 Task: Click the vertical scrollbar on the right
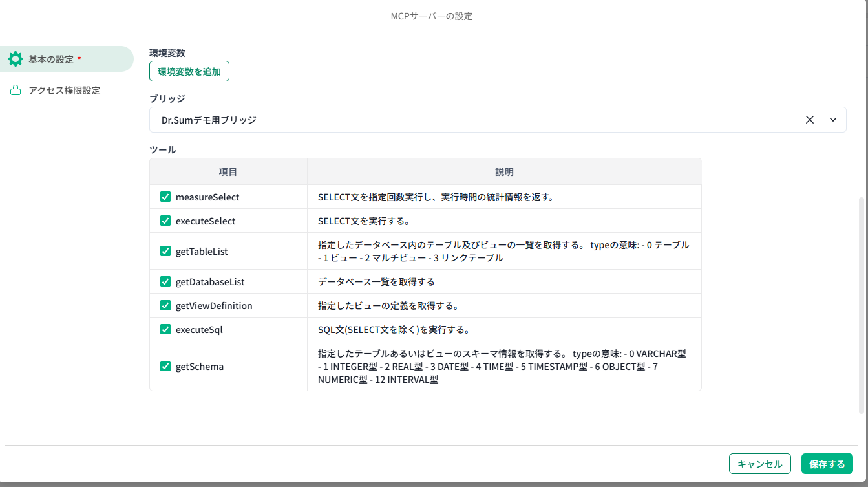(861, 304)
